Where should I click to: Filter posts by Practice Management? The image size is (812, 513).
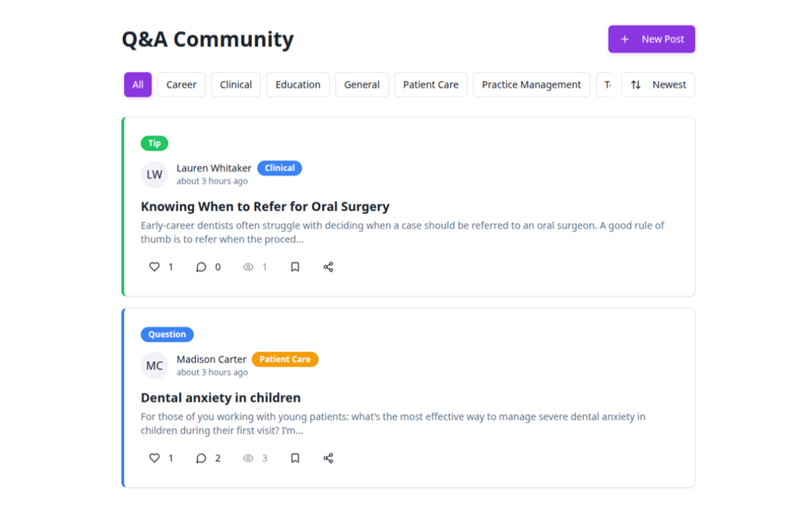coord(531,85)
